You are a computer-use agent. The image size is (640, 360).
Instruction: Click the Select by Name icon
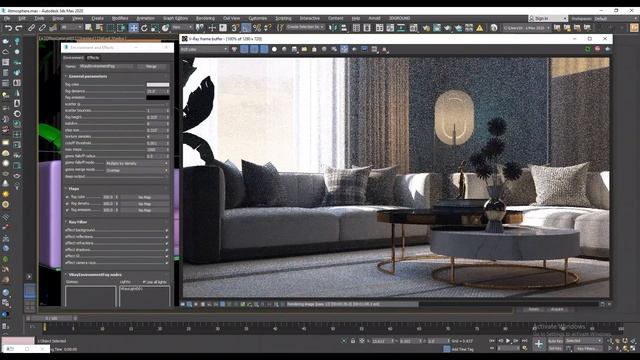pyautogui.click(x=99, y=28)
